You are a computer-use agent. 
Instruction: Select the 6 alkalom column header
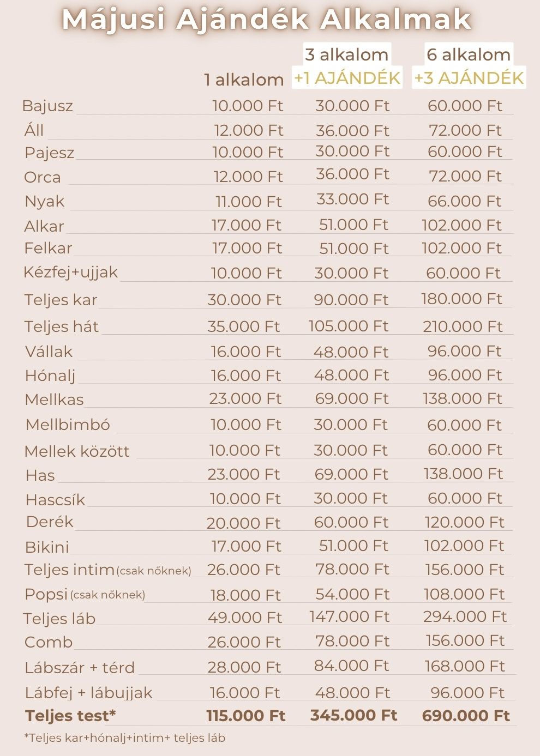point(469,55)
